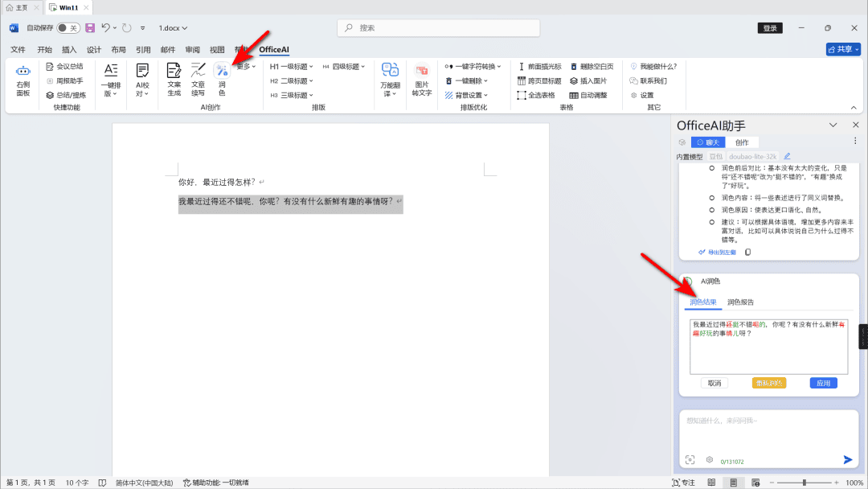Copy the response with the clipboard icon
Viewport: 868px width, 489px height.
tap(748, 252)
